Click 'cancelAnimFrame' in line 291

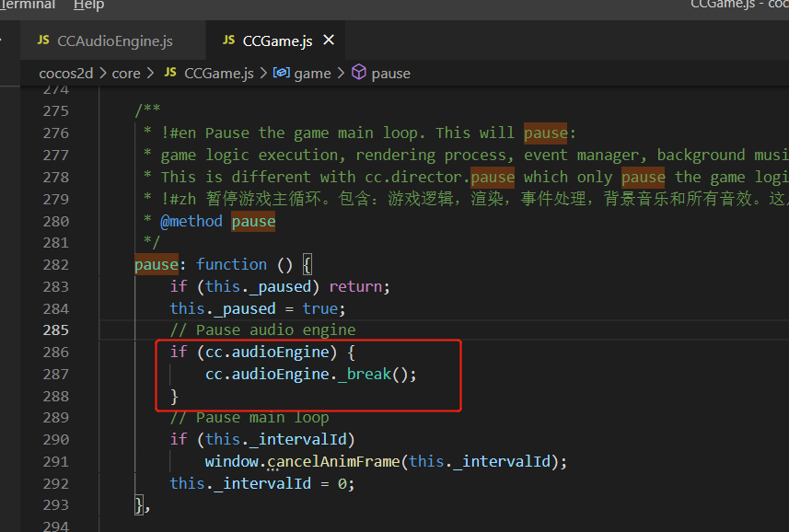(333, 462)
